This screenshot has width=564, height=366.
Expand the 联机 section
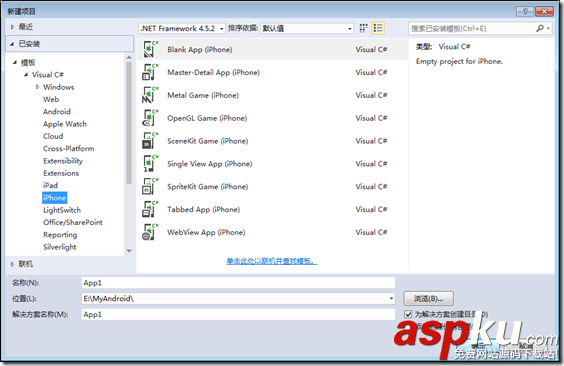(x=13, y=264)
